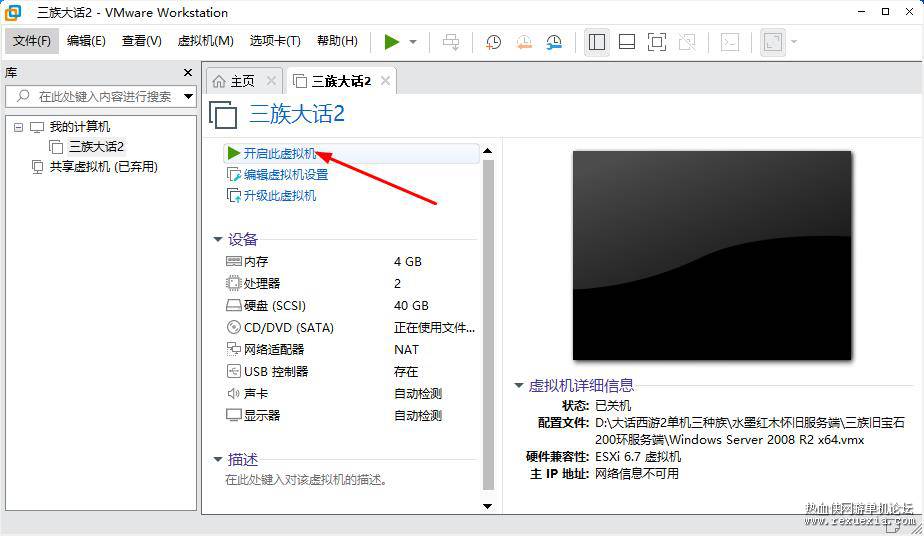Open the power options dropdown arrow

pyautogui.click(x=412, y=42)
